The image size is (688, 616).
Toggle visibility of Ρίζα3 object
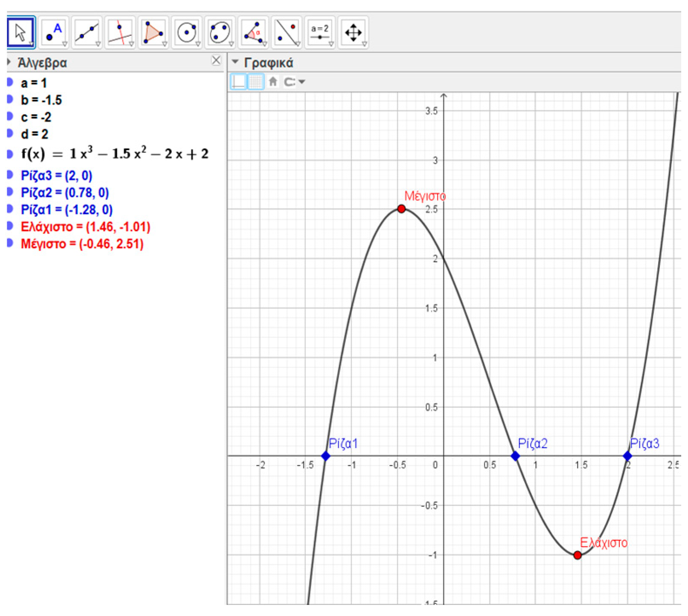[x=10, y=175]
